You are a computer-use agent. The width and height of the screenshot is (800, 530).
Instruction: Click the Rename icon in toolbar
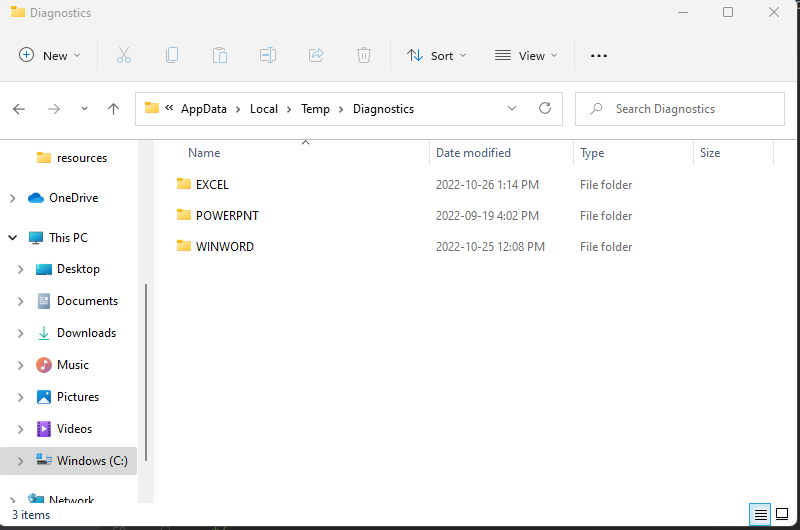[x=268, y=56]
